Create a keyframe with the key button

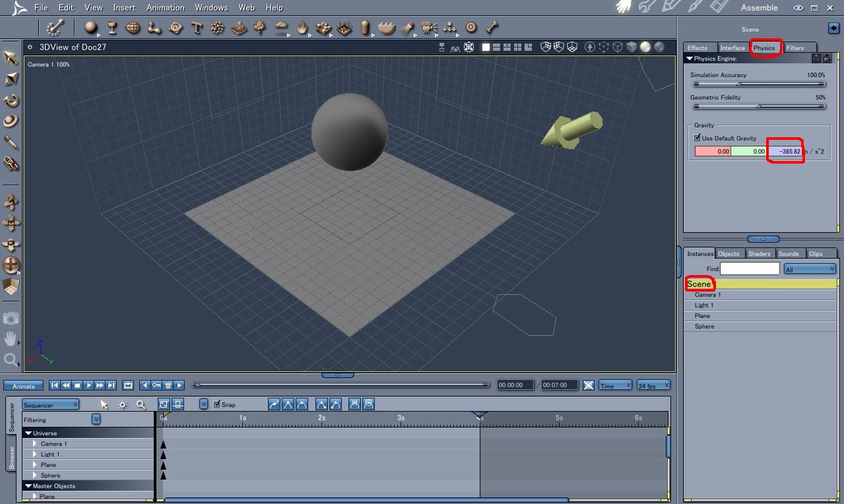[x=156, y=385]
